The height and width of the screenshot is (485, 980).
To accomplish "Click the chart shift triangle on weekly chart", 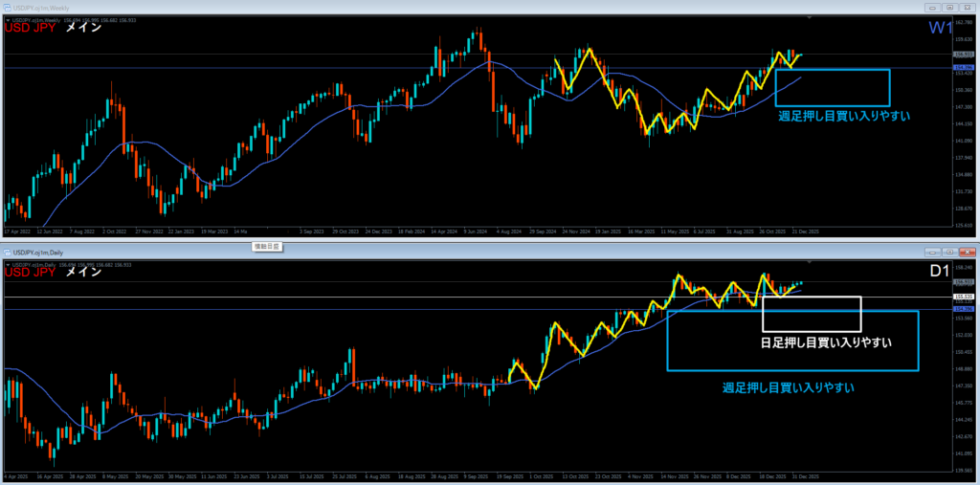I will pos(811,18).
